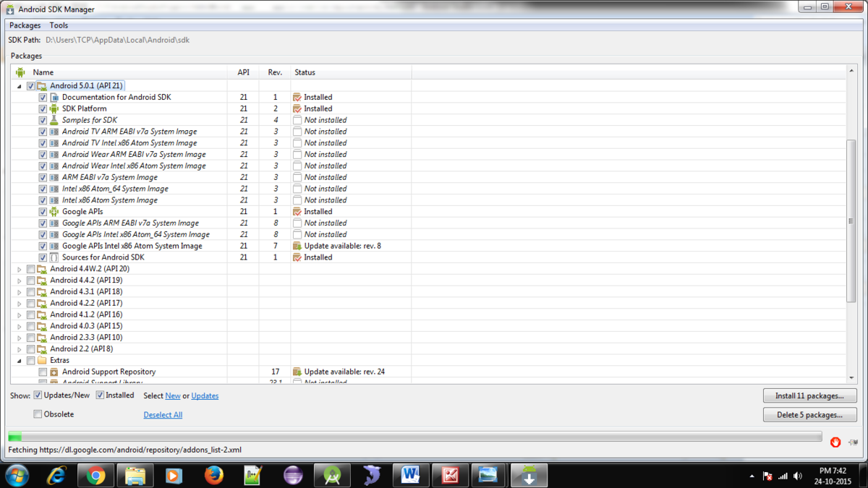Click the Intel x86 Atom_64 System Image icon

click(x=54, y=189)
